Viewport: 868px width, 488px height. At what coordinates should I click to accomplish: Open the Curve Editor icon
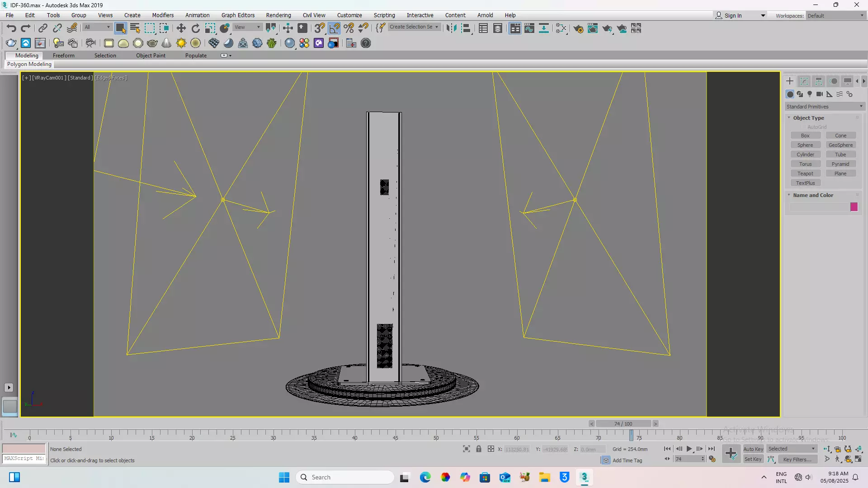click(529, 28)
